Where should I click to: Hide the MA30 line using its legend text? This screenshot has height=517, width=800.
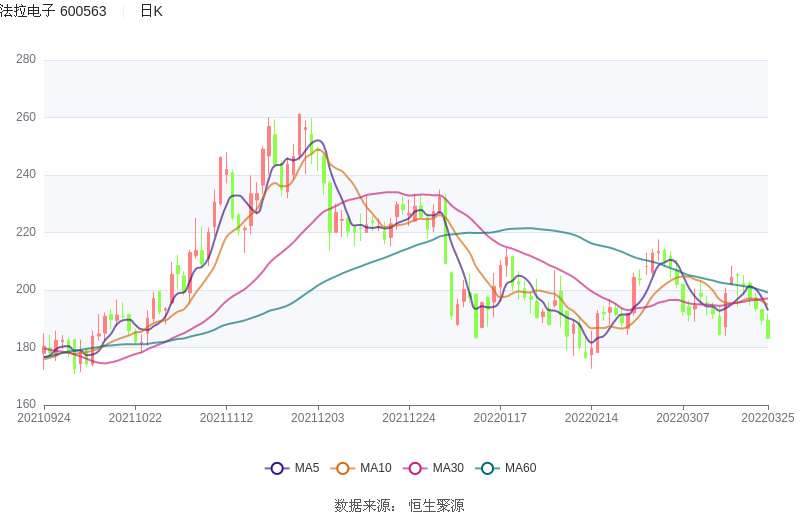pos(447,468)
